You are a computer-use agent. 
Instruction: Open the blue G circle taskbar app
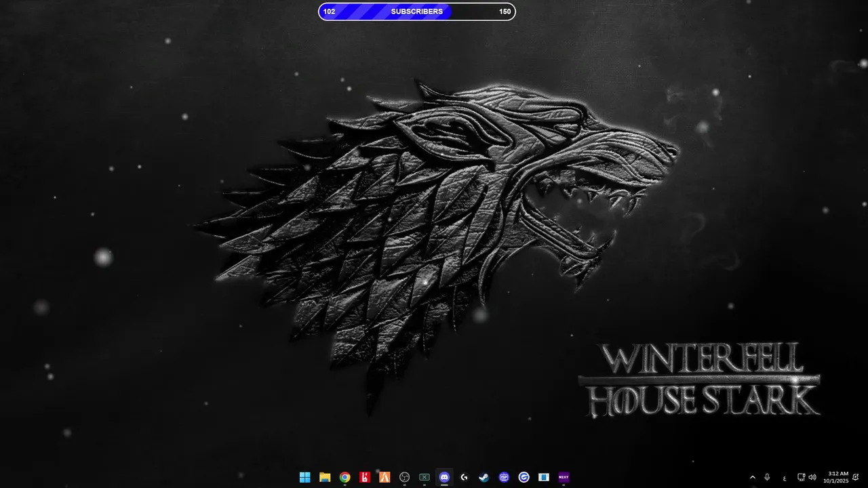click(x=524, y=477)
